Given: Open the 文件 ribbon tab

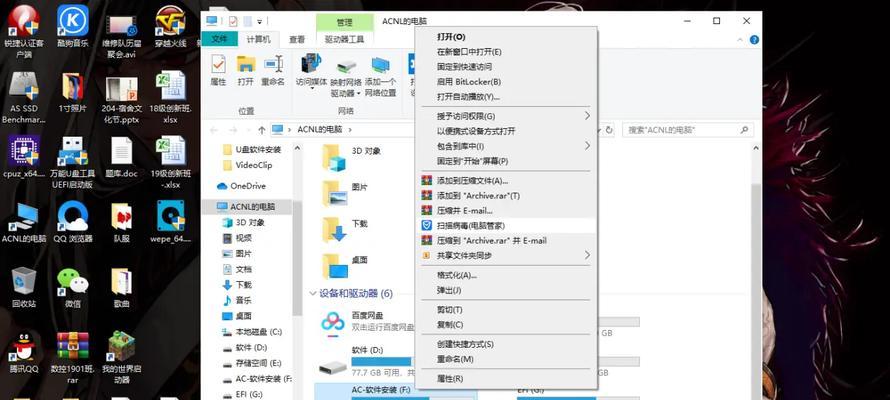Looking at the screenshot, I should [x=219, y=39].
